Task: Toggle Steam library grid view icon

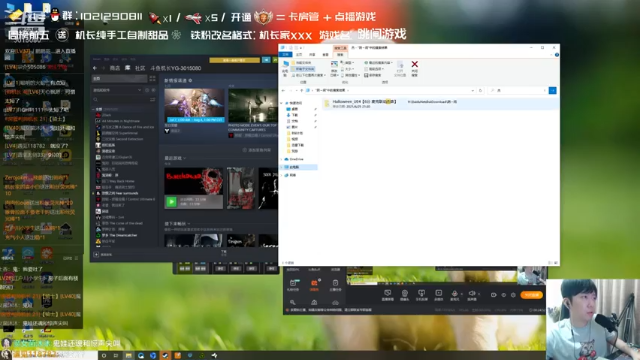Action: tap(153, 78)
